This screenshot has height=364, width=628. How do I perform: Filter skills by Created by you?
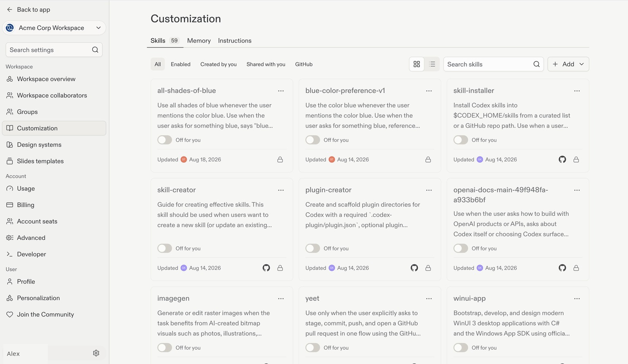[x=218, y=64]
